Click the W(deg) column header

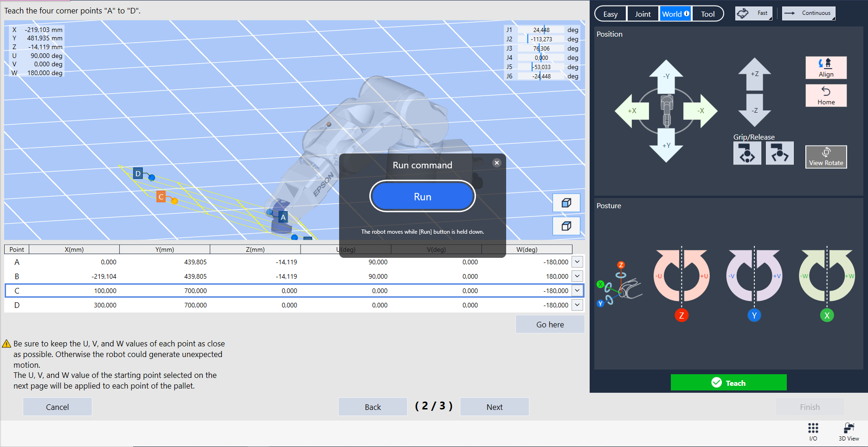pos(527,249)
